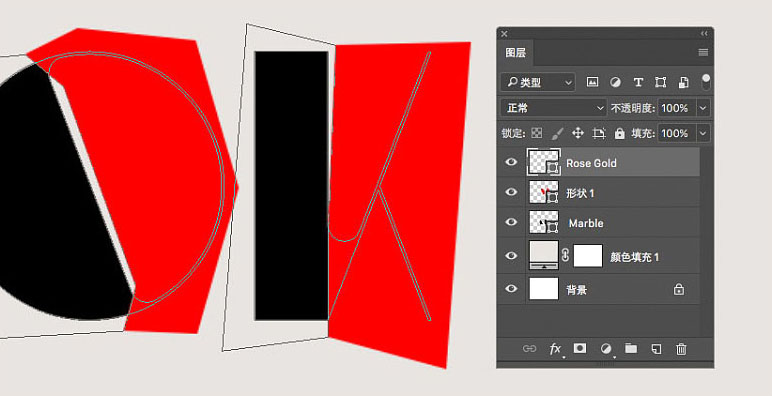
Task: Filter layers by shape layer icon
Action: pos(661,82)
